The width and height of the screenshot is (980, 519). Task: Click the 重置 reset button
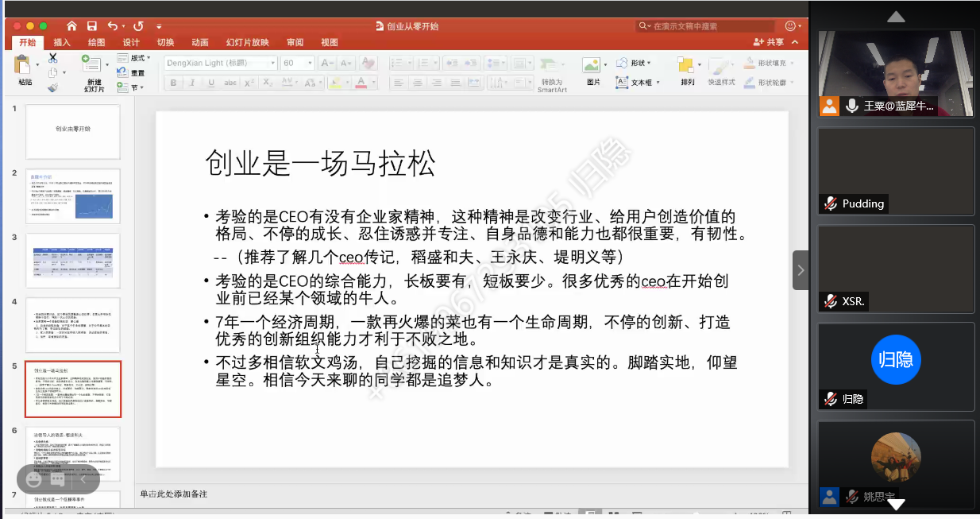132,73
